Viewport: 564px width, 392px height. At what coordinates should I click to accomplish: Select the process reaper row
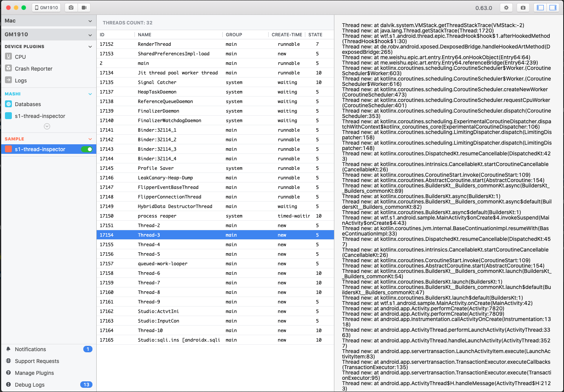coord(215,216)
